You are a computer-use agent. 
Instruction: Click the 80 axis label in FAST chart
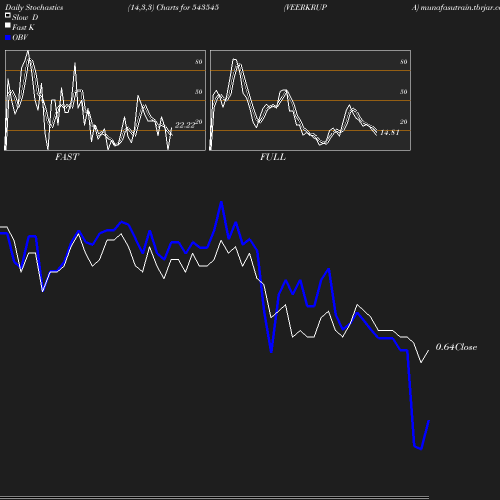(x=199, y=62)
